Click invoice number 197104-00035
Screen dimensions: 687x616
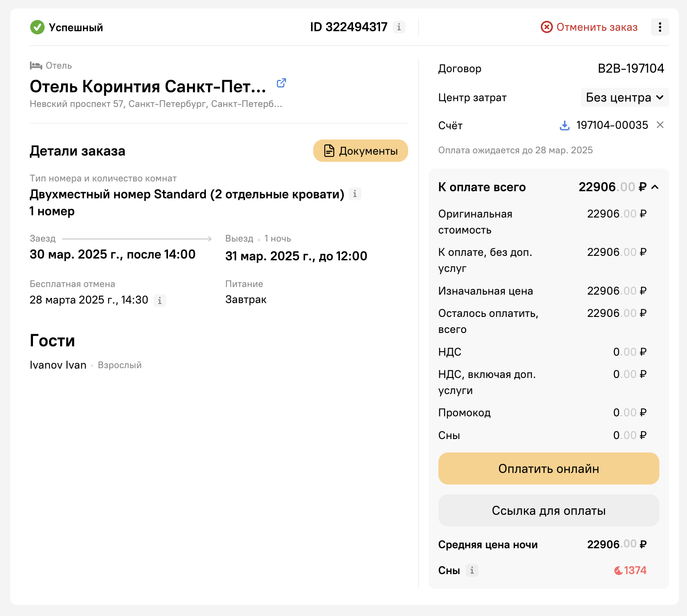pyautogui.click(x=612, y=125)
